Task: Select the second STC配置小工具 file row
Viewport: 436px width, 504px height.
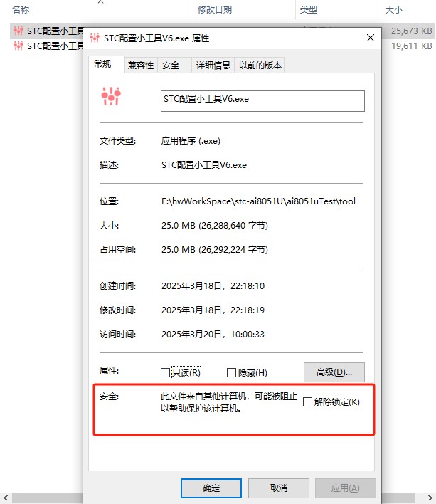Action: coord(47,46)
